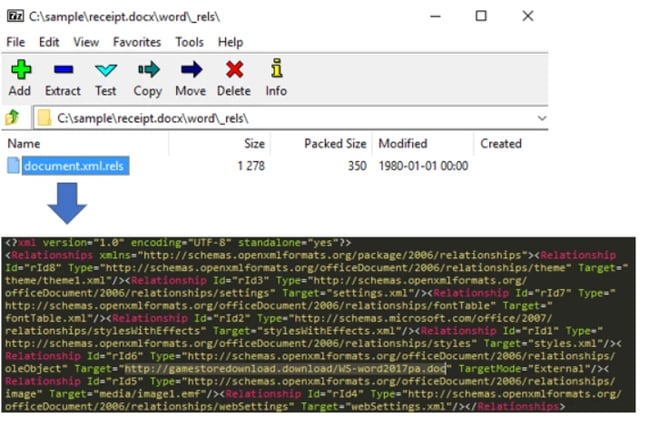Open the View menu
The height and width of the screenshot is (425, 650).
click(86, 42)
